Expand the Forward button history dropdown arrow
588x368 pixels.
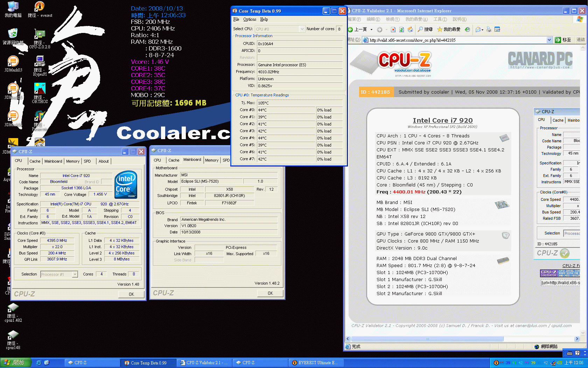(x=386, y=30)
